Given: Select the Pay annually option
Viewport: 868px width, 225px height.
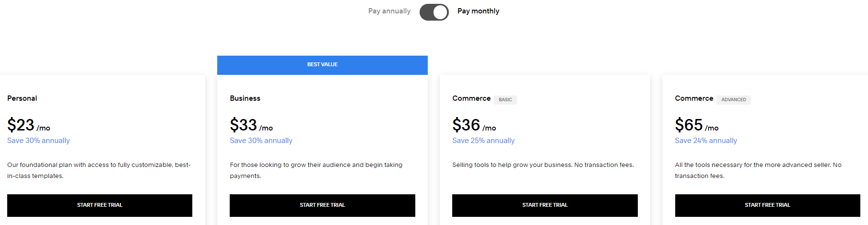Looking at the screenshot, I should 389,11.
